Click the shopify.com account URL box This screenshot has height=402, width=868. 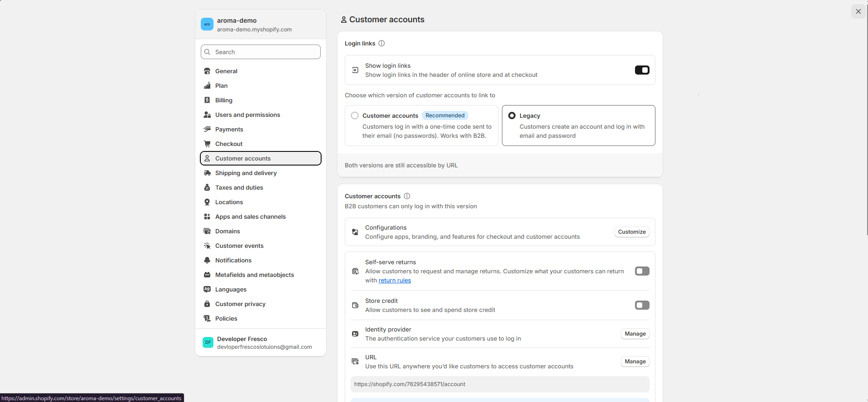[500, 384]
